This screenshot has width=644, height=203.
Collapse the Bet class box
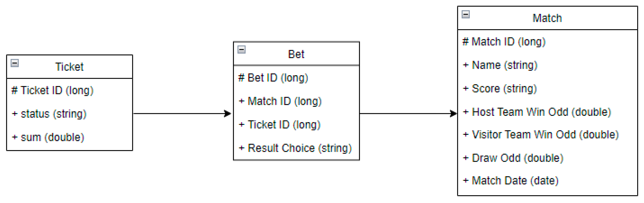tap(241, 49)
